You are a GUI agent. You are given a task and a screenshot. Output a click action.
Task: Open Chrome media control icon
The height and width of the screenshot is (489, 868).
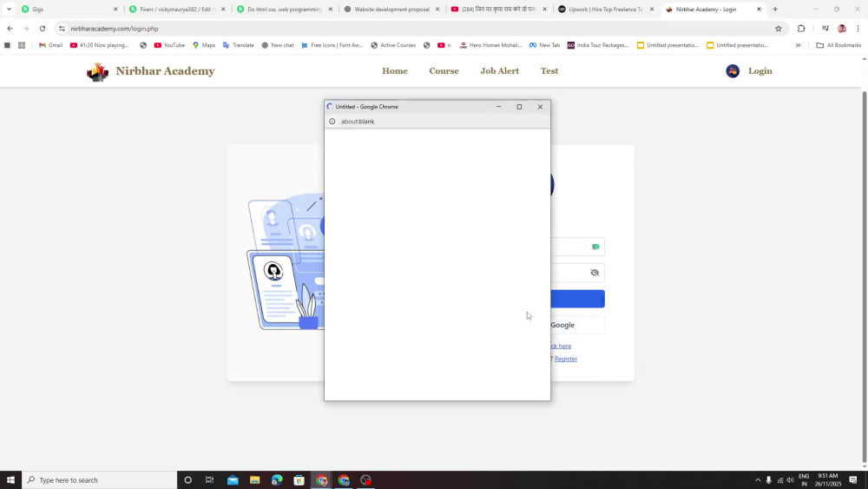pos(825,29)
